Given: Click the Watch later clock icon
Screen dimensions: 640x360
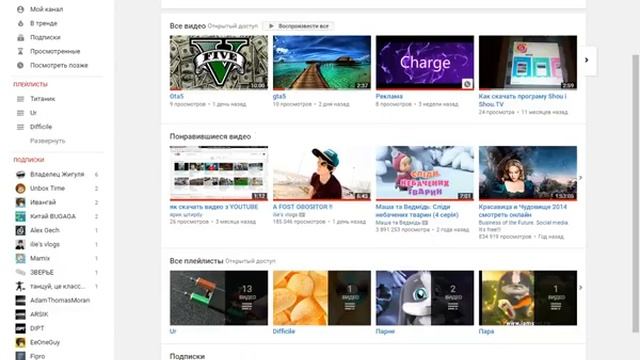Looking at the screenshot, I should pyautogui.click(x=20, y=65).
